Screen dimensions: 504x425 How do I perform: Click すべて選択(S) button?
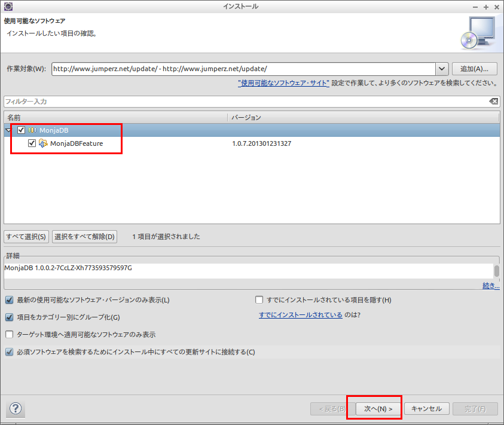pos(26,237)
